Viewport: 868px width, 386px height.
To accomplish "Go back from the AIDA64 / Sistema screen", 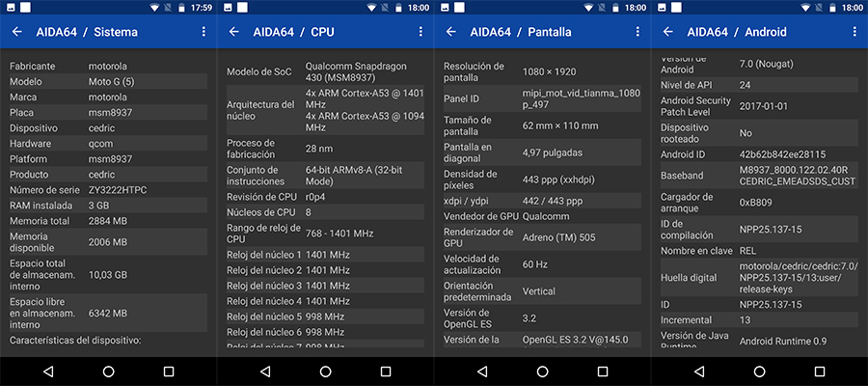I will 17,32.
